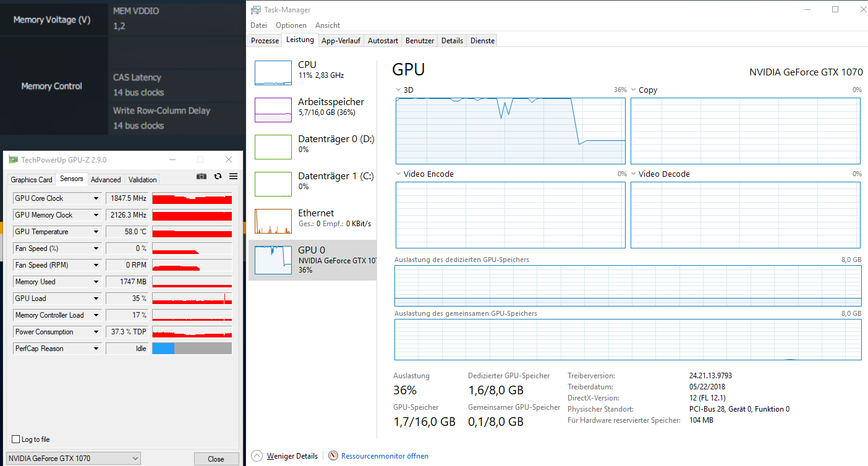The height and width of the screenshot is (466, 868).
Task: Click the 1747 MB memory used value
Action: (x=127, y=282)
